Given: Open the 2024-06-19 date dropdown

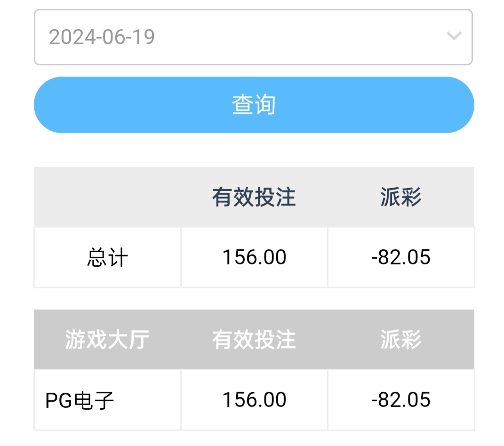Looking at the screenshot, I should (x=253, y=37).
